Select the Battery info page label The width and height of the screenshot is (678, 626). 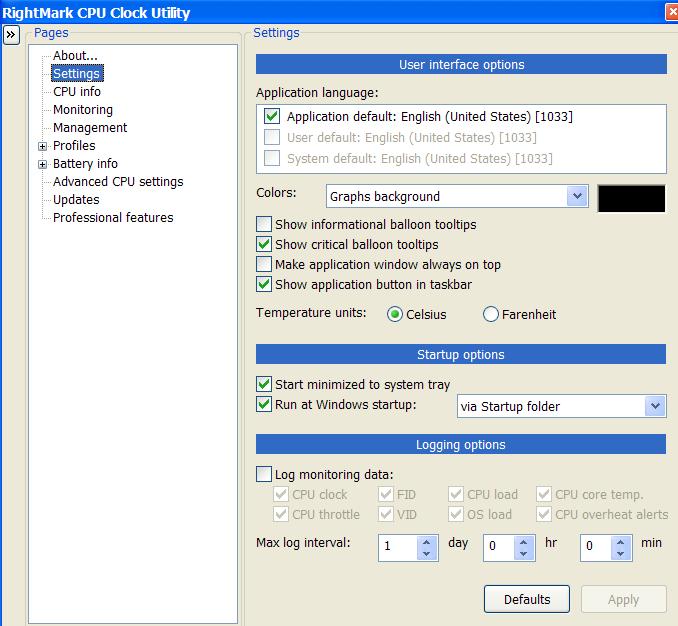click(x=85, y=164)
